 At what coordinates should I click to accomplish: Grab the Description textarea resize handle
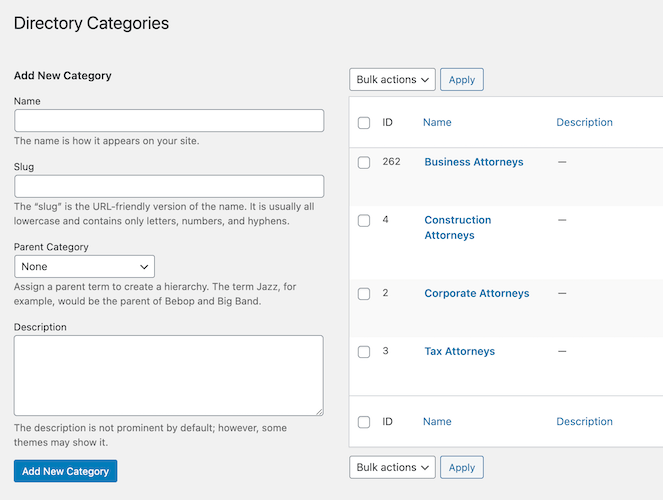coord(320,412)
